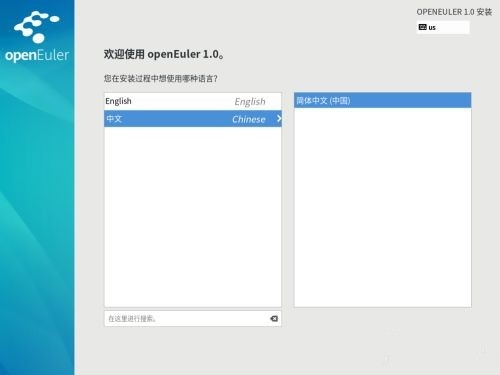
Task: Click the keyboard icon beside us
Action: (422, 27)
